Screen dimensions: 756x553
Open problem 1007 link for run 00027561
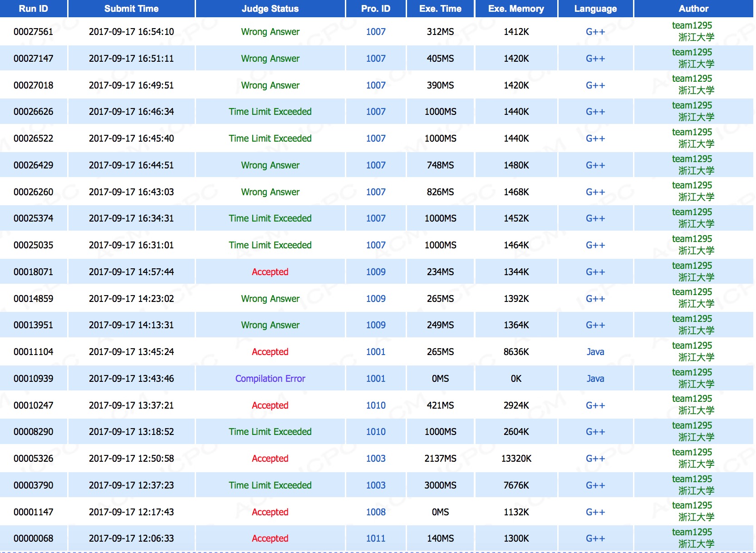(376, 32)
